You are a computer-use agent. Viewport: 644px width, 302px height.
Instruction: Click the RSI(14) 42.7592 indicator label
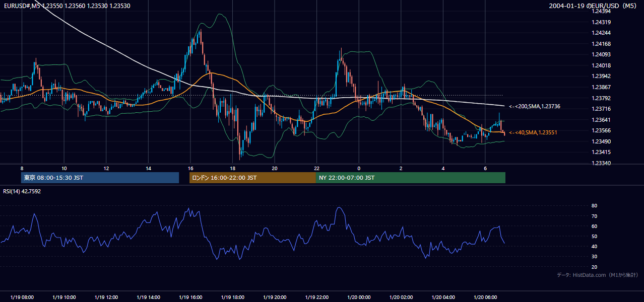pyautogui.click(x=22, y=191)
